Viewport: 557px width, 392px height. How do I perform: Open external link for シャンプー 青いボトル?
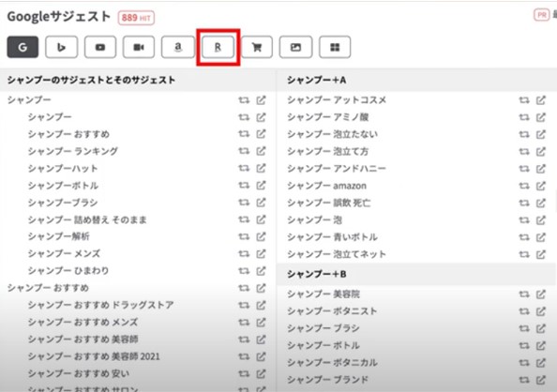[x=541, y=237]
